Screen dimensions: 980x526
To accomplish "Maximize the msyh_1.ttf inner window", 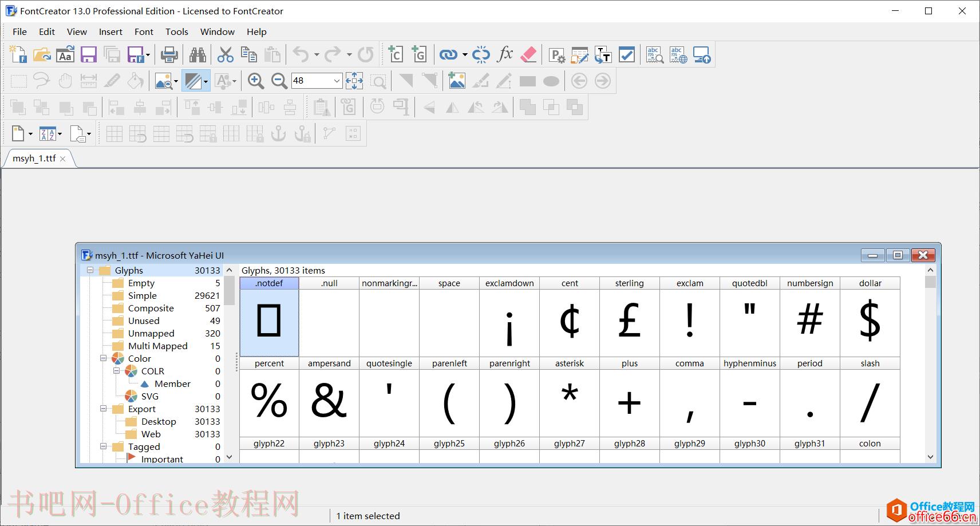I will pos(898,255).
